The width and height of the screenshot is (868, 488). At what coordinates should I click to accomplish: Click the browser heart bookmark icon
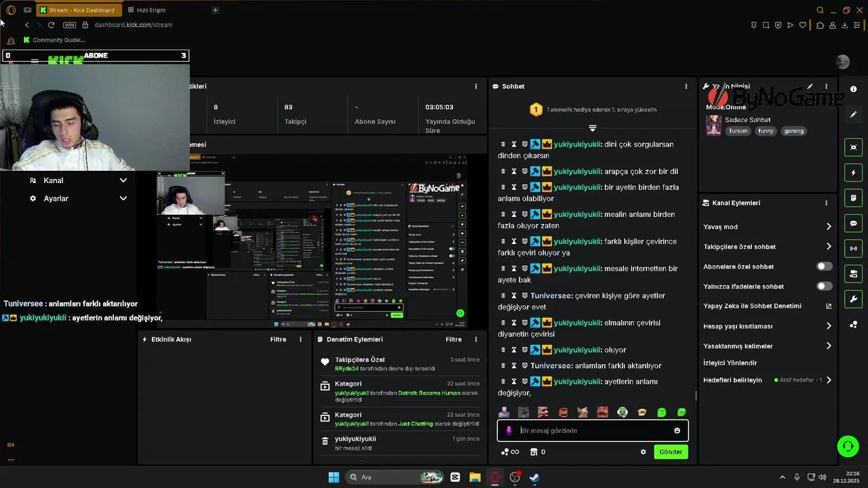point(803,25)
